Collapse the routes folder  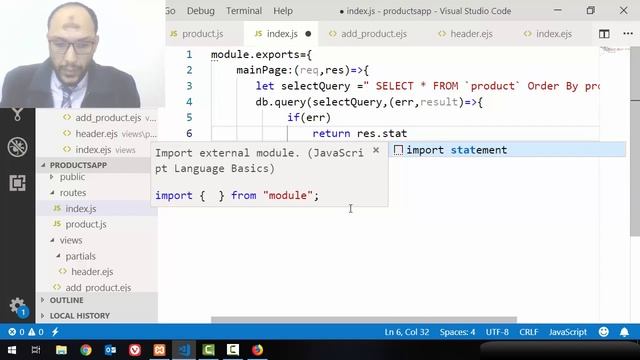click(x=73, y=193)
